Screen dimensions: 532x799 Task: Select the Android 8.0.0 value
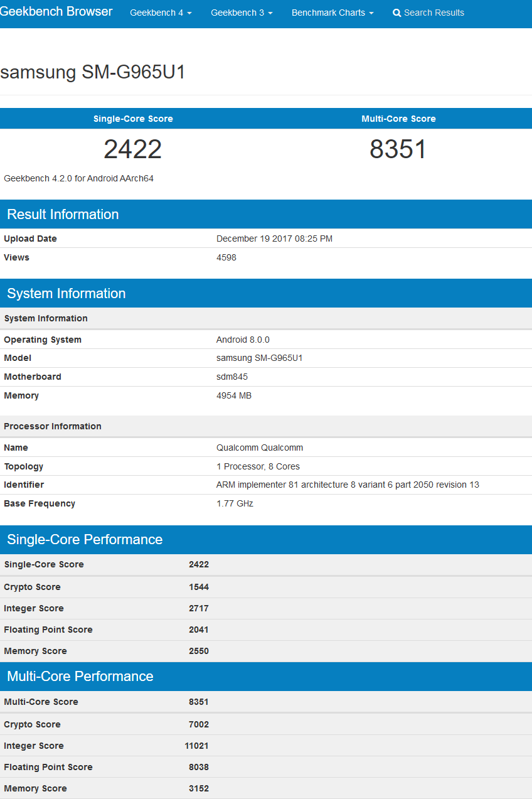(243, 340)
